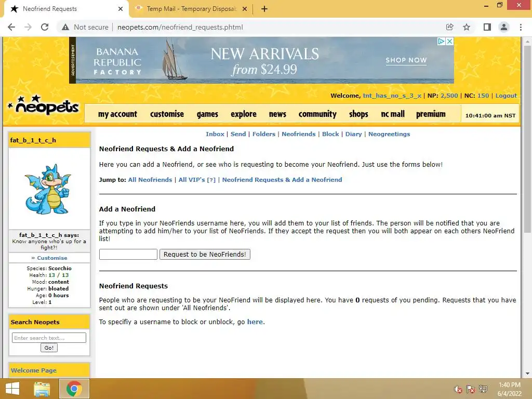532x399 pixels.
Task: Open a new browser tab
Action: pyautogui.click(x=264, y=9)
